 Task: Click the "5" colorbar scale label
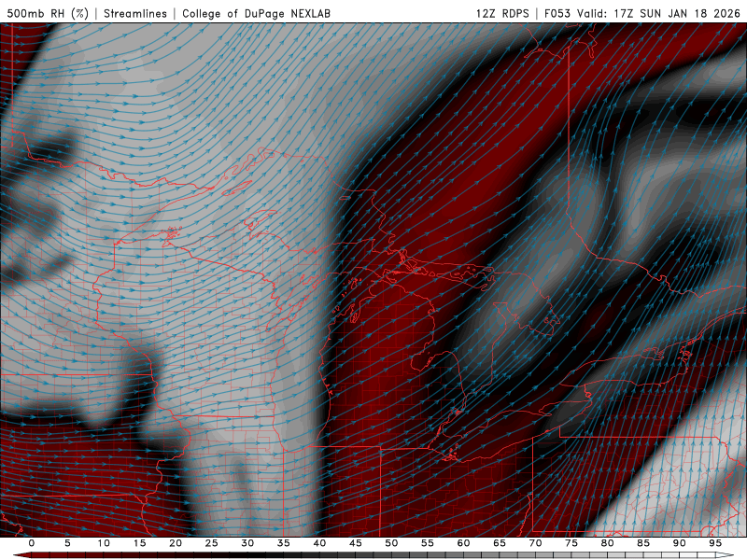pyautogui.click(x=67, y=543)
